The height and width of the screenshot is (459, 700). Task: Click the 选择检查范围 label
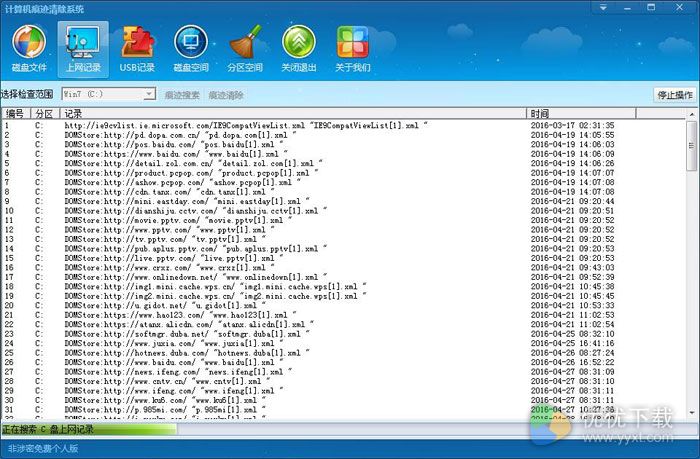[x=27, y=94]
